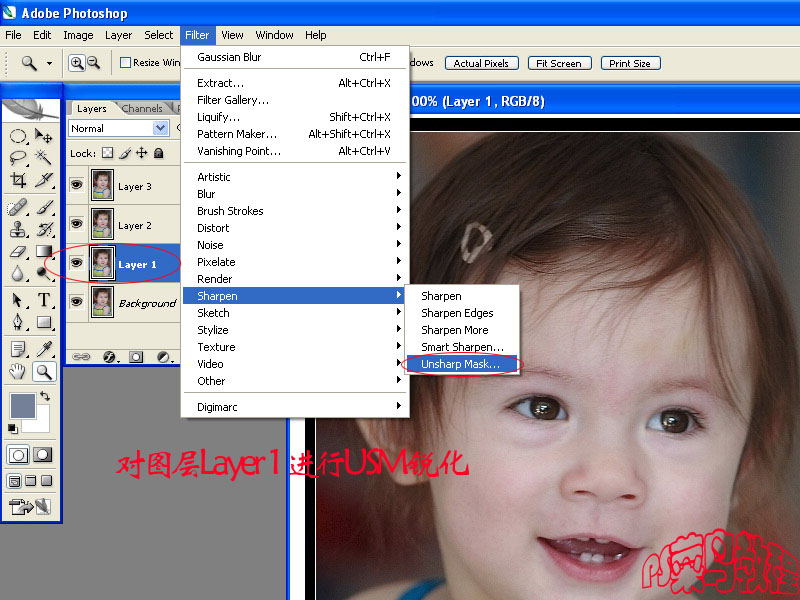Select the Eyedropper tool
The image size is (800, 600).
pos(44,349)
